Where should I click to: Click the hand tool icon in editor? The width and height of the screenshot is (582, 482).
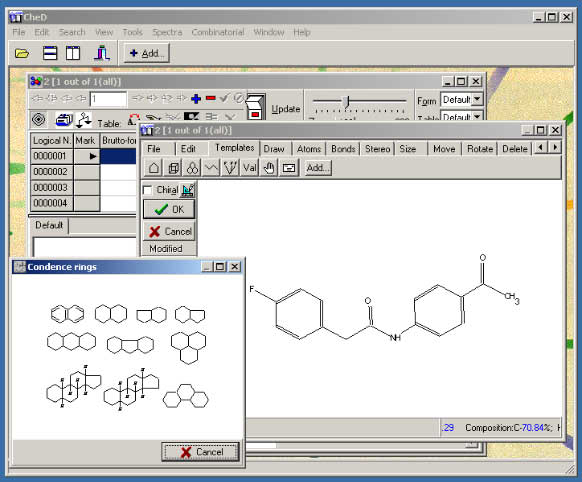[x=269, y=168]
